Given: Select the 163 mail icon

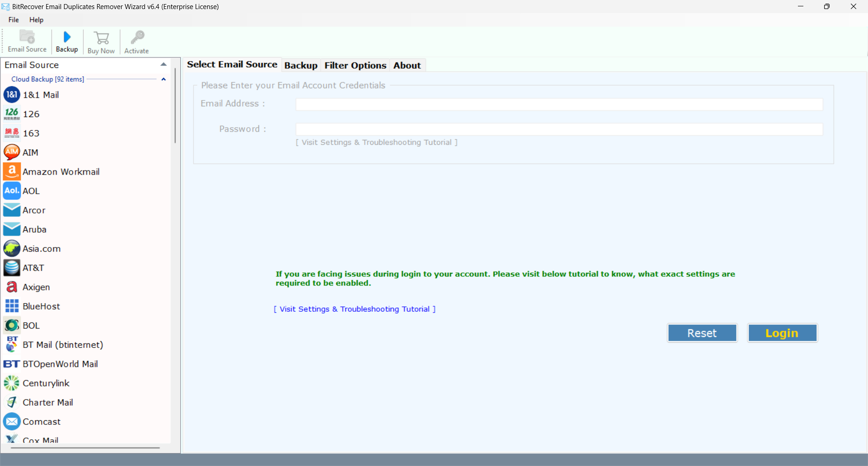Looking at the screenshot, I should point(12,133).
